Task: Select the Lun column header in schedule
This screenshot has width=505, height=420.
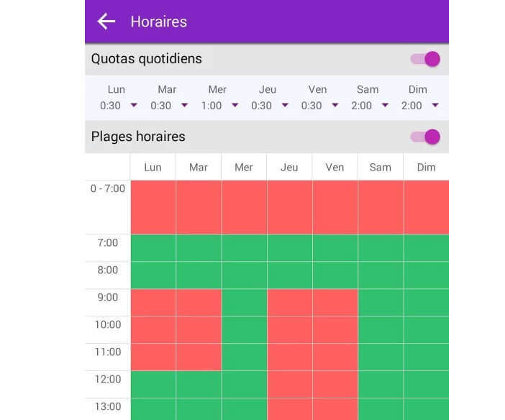Action: pos(153,167)
